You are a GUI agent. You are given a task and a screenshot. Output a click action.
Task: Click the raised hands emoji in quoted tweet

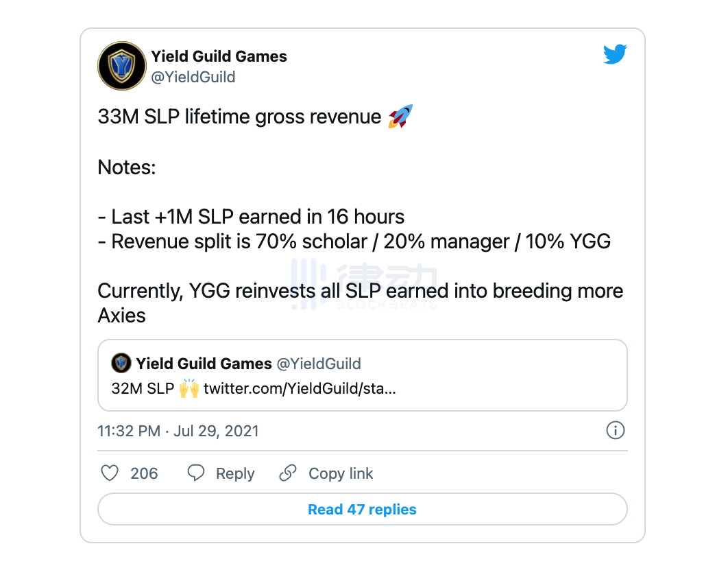(189, 388)
